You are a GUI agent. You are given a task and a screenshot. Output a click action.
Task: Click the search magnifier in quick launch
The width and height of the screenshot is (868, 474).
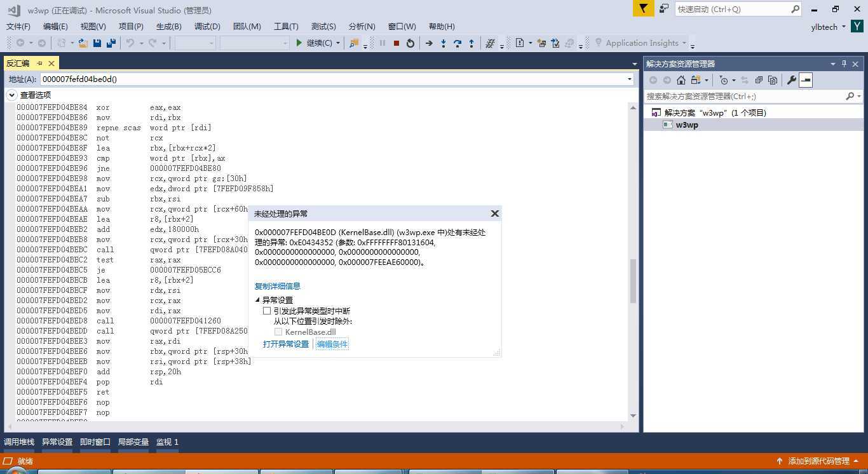click(x=795, y=9)
